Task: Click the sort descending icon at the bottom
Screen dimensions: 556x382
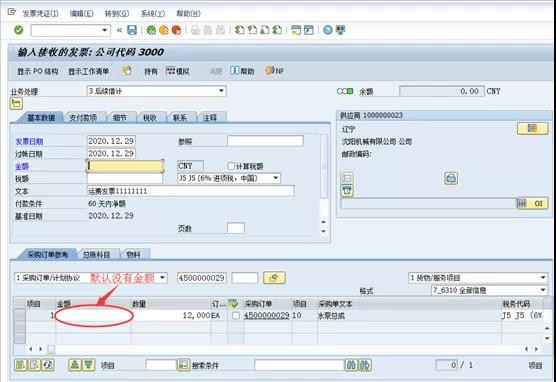Action: 89,365
